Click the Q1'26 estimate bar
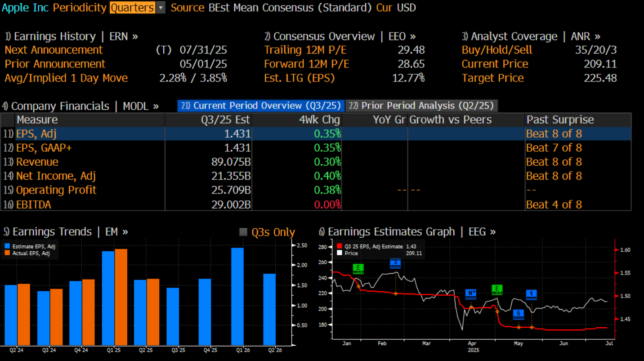 [x=237, y=296]
